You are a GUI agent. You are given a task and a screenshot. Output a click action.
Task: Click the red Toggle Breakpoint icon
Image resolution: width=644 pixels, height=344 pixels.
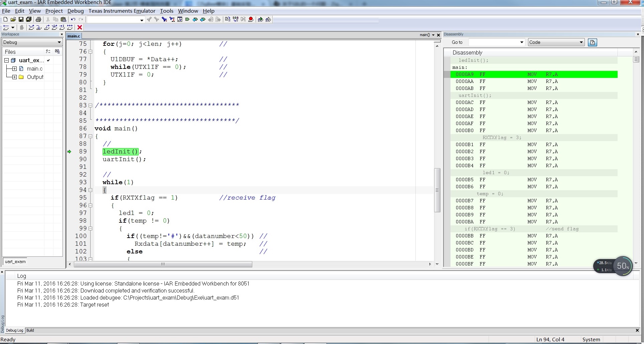pyautogui.click(x=251, y=19)
